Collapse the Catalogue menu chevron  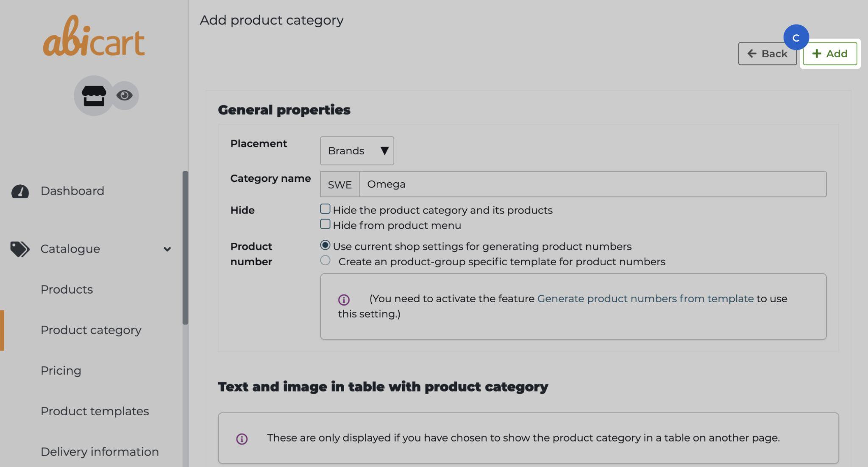tap(167, 249)
